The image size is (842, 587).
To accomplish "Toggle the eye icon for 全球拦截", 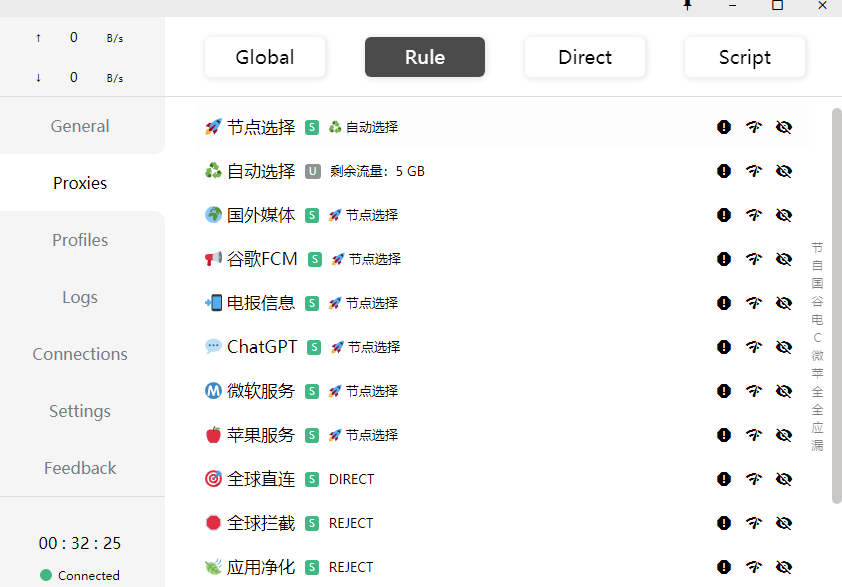I will 784,523.
